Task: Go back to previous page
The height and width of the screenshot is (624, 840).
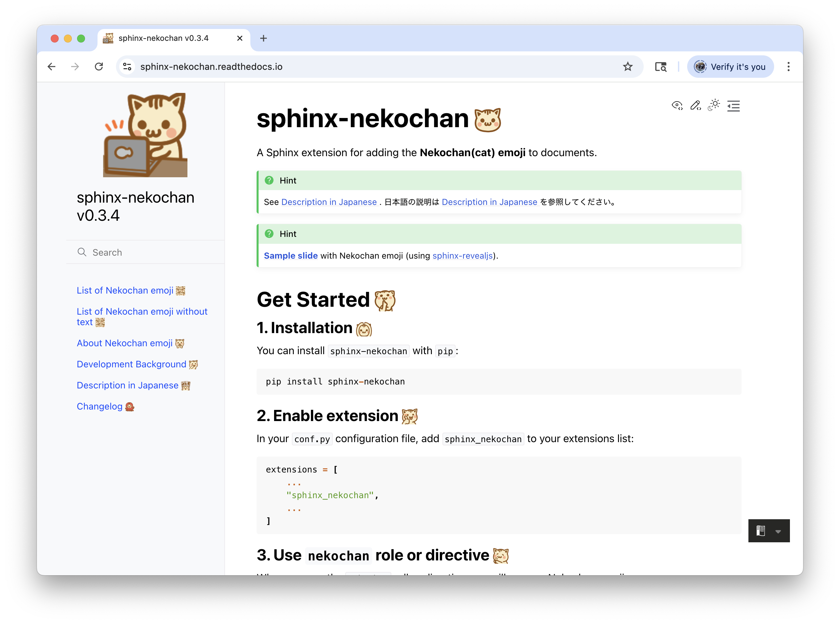Action: (x=52, y=67)
